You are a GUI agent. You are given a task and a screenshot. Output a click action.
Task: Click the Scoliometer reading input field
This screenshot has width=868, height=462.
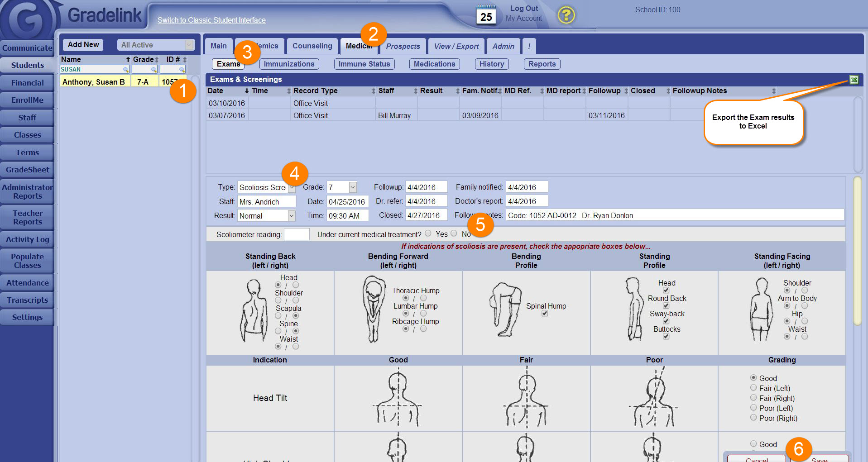pos(297,234)
